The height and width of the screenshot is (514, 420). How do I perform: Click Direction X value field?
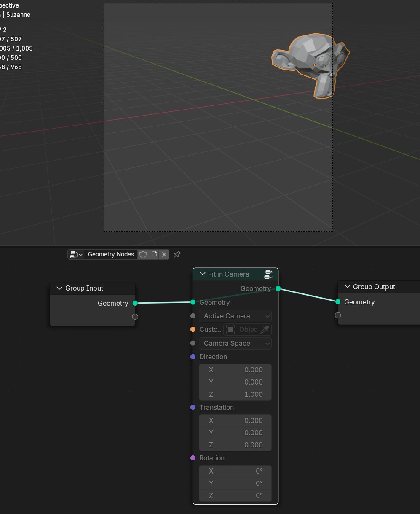(x=235, y=370)
